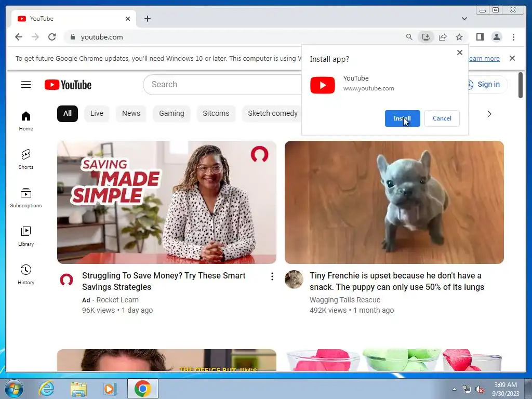This screenshot has height=399, width=532.
Task: Reload the YouTube page
Action: pos(52,37)
